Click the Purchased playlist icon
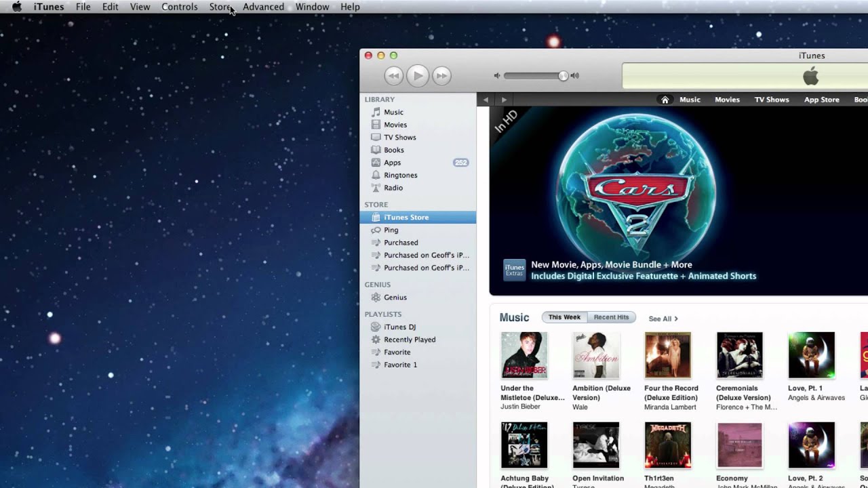The width and height of the screenshot is (868, 488). pos(376,243)
